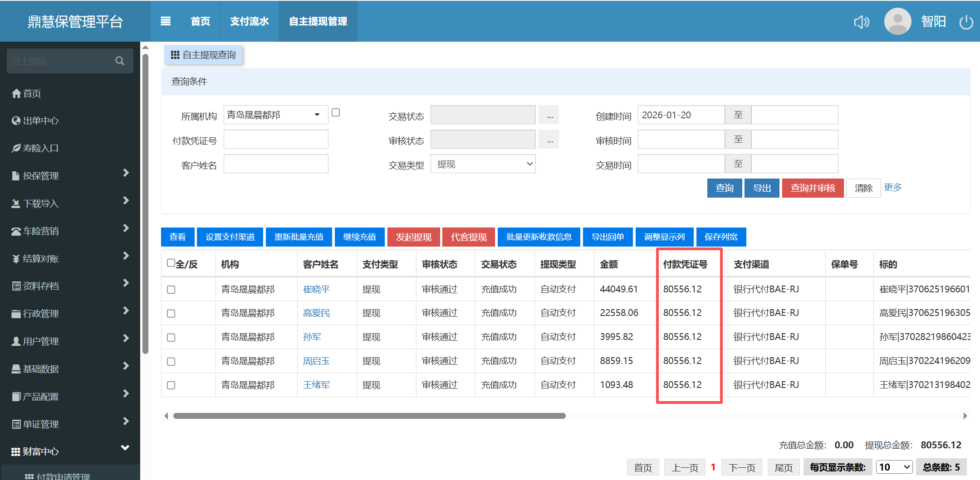Switch to the 首页 top tab
Screen dimensions: 980x480
(x=200, y=21)
